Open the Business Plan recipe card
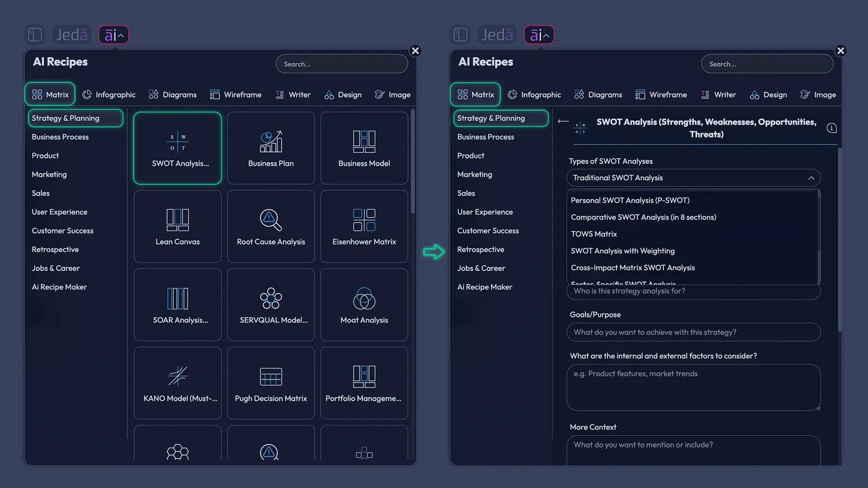Viewport: 868px width, 488px height. pos(271,148)
